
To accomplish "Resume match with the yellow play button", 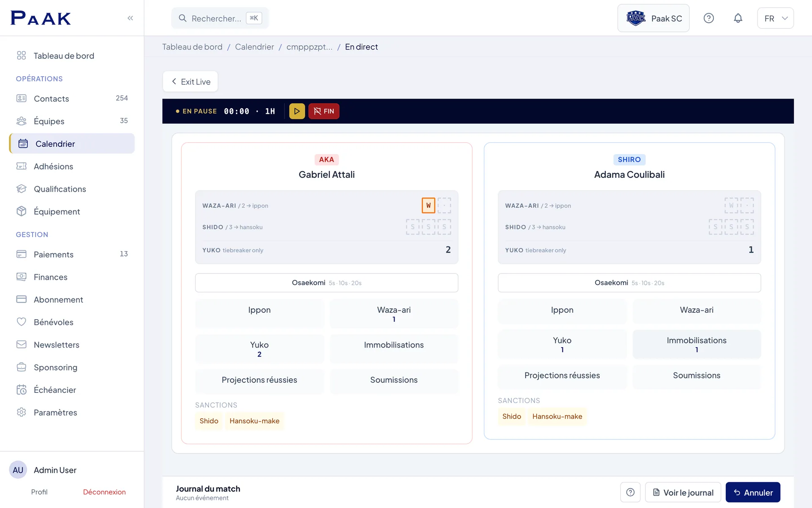I will click(x=297, y=111).
